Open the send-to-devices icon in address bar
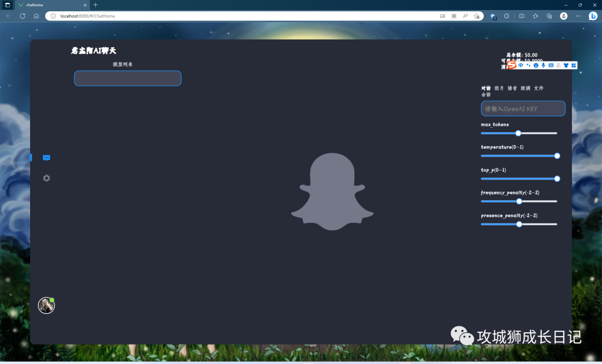Image resolution: width=602 pixels, height=364 pixels. (x=443, y=16)
